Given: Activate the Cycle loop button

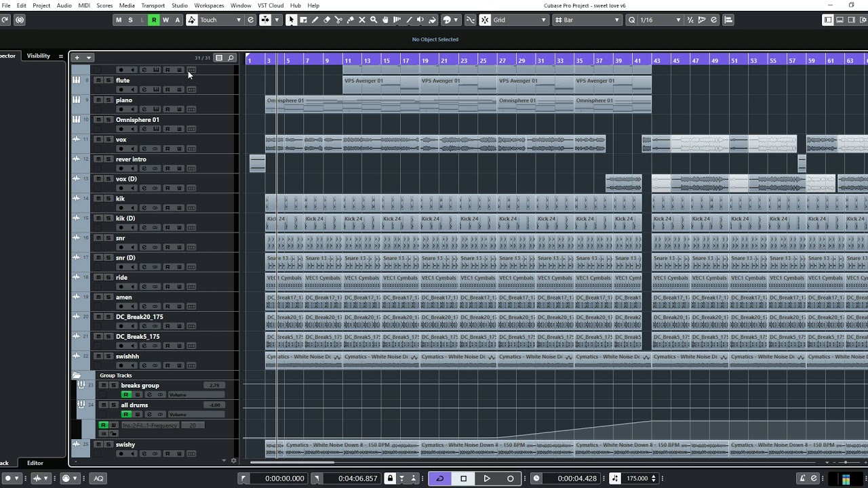Looking at the screenshot, I should tap(439, 478).
